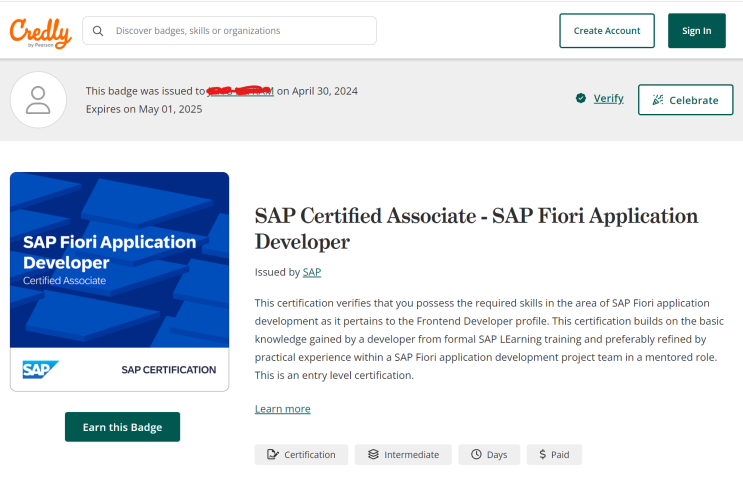Click the confetti icon in Celebrate
743x480 pixels.
[658, 100]
